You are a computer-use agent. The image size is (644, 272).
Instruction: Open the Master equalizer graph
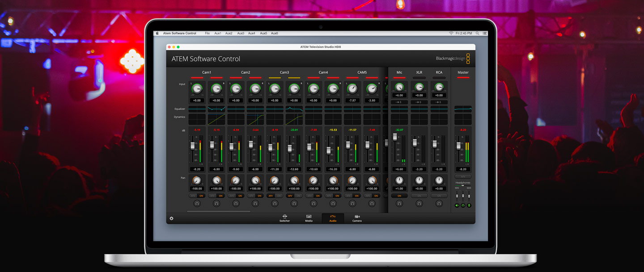(463, 109)
